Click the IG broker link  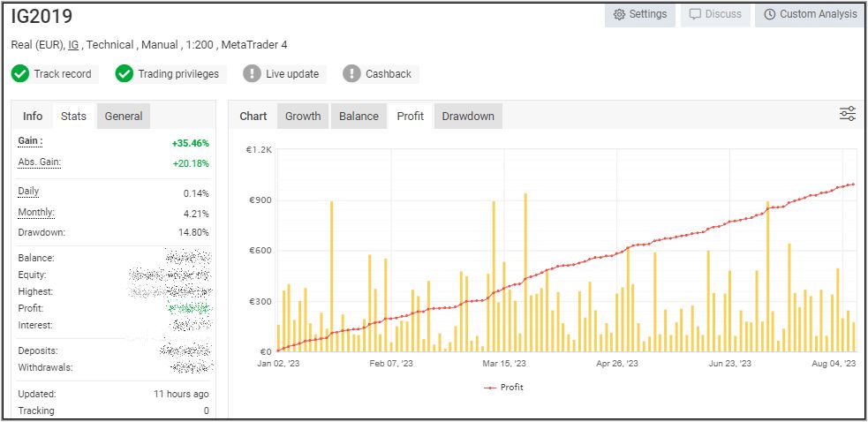pos(73,45)
